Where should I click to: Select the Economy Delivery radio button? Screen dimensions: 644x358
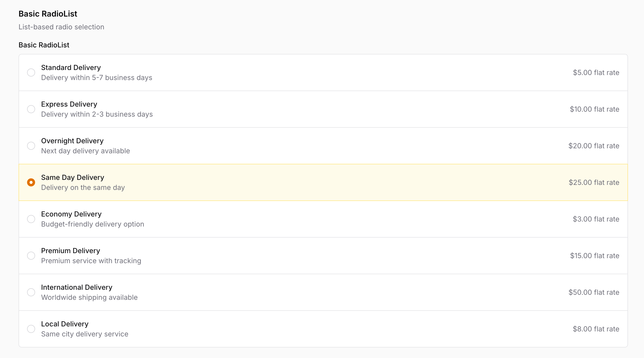31,219
